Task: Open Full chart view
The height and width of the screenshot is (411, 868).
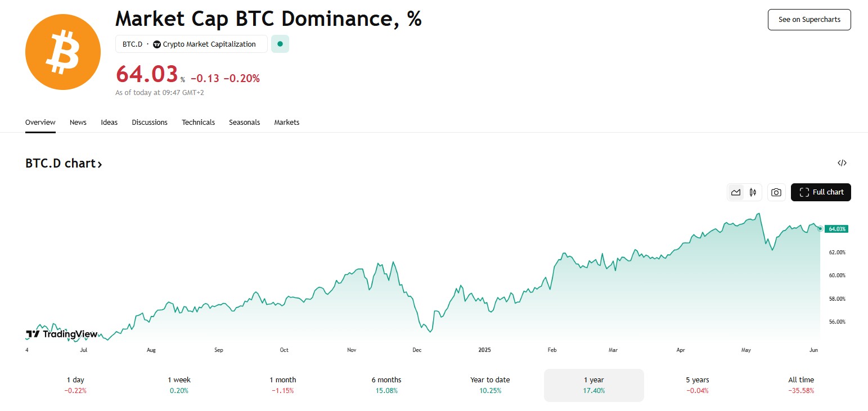Action: pyautogui.click(x=821, y=192)
